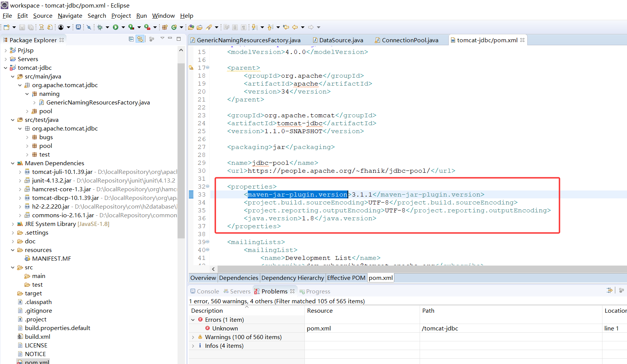The image size is (627, 364).
Task: Click the New Java Class icon
Action: point(174,27)
